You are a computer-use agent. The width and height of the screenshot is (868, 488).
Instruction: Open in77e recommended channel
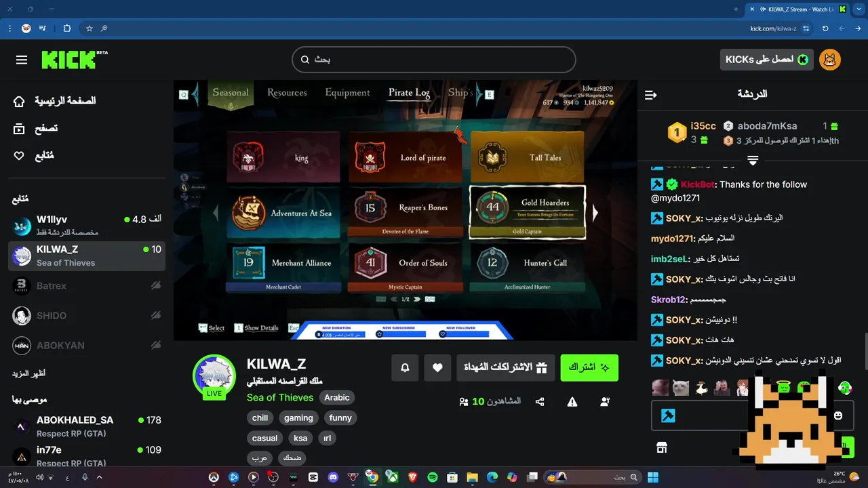pyautogui.click(x=87, y=456)
